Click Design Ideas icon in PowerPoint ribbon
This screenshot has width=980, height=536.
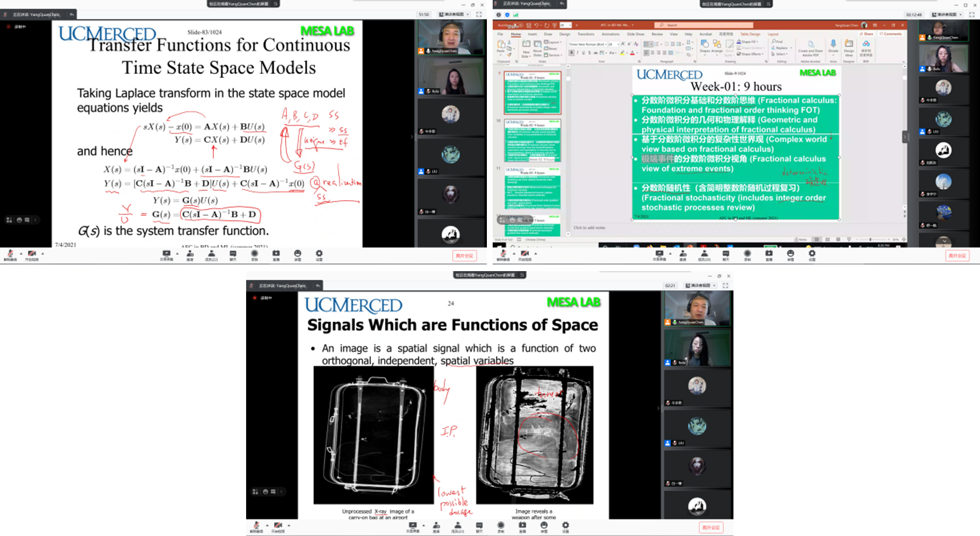[x=849, y=44]
